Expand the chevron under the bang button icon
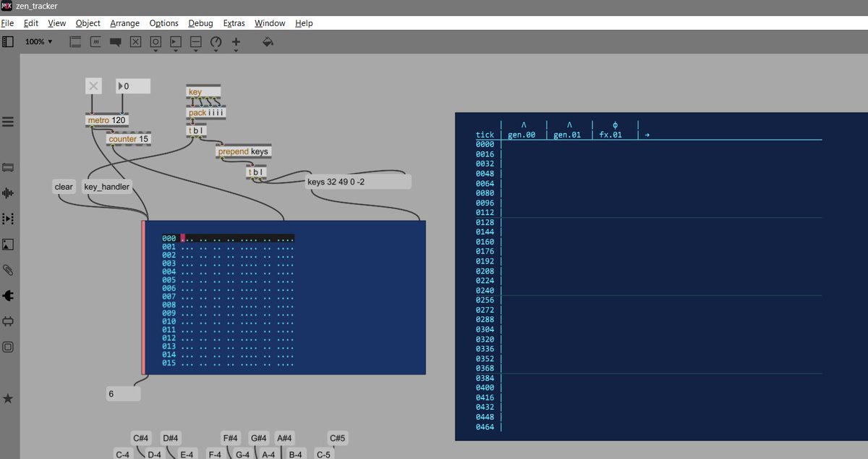 (155, 49)
